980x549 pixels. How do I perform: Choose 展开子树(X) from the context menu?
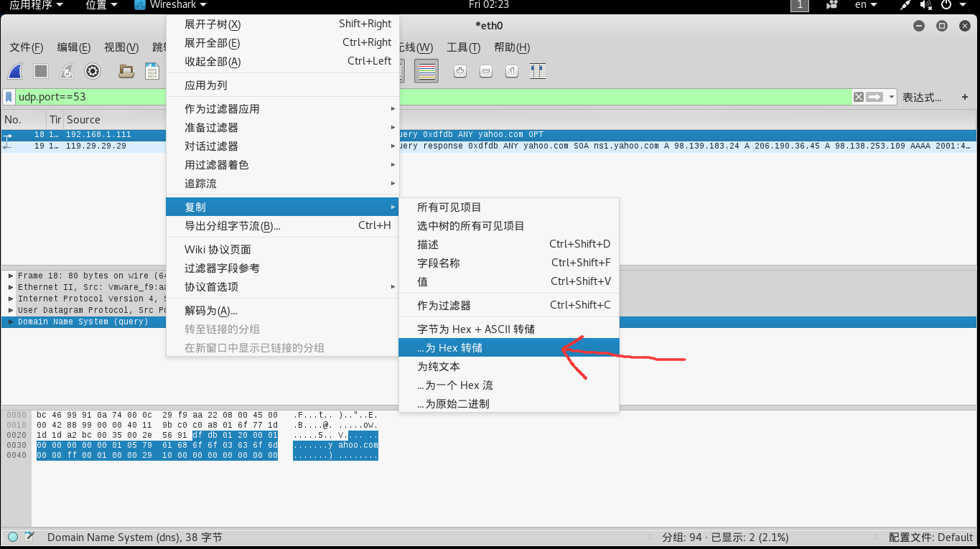pos(283,24)
